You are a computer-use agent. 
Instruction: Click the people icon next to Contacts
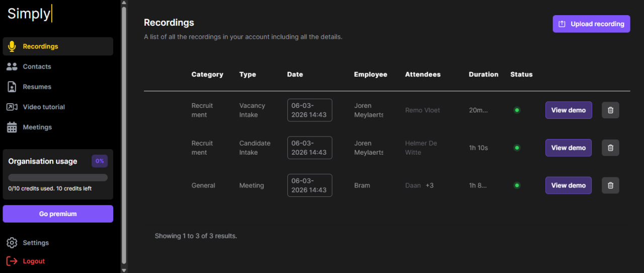pos(12,66)
